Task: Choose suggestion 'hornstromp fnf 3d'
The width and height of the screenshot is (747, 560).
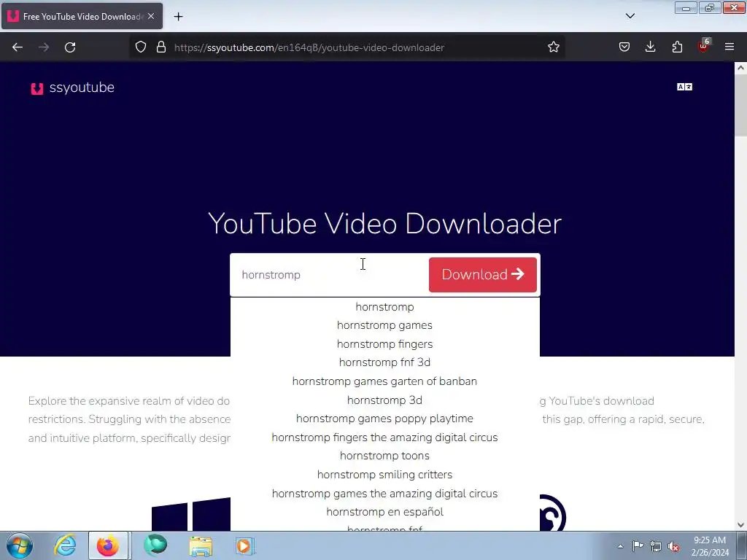Action: 385,362
